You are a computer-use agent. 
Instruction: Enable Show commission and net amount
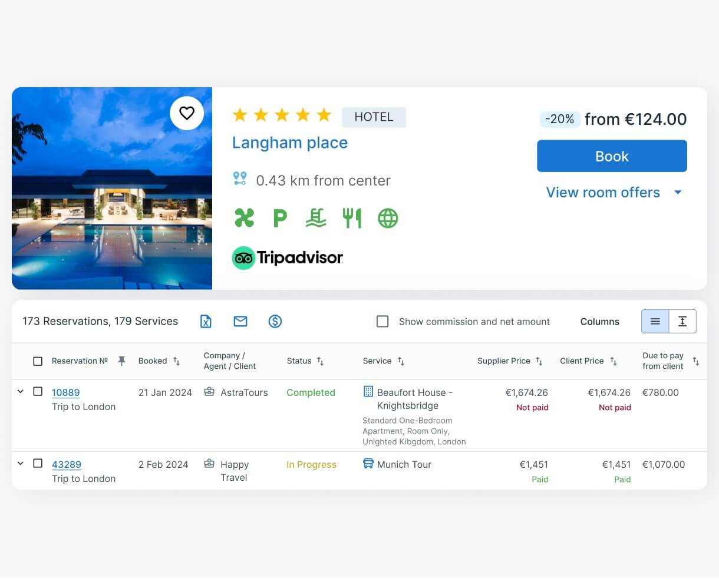(x=382, y=321)
